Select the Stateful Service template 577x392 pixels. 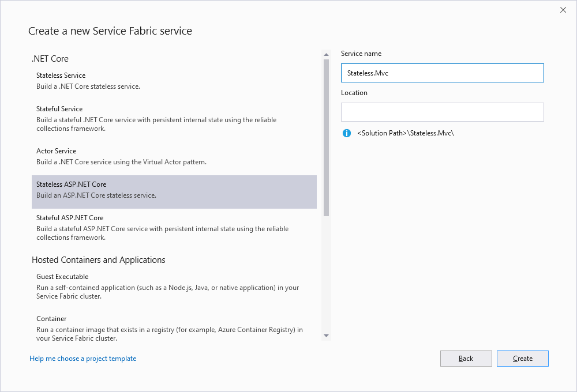pyautogui.click(x=174, y=118)
